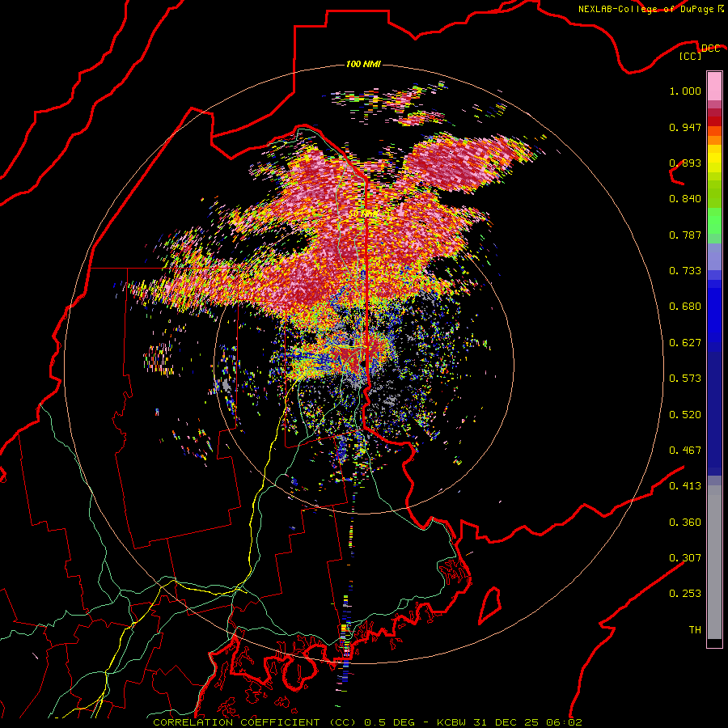The width and height of the screenshot is (728, 728).
Task: Click the 0.573 scale value
Action: pos(685,379)
